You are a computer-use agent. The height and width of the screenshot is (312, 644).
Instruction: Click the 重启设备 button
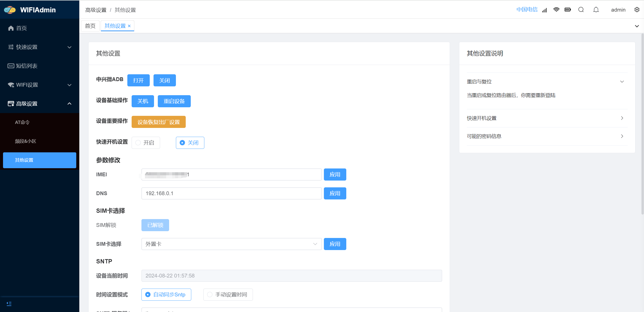coord(174,101)
